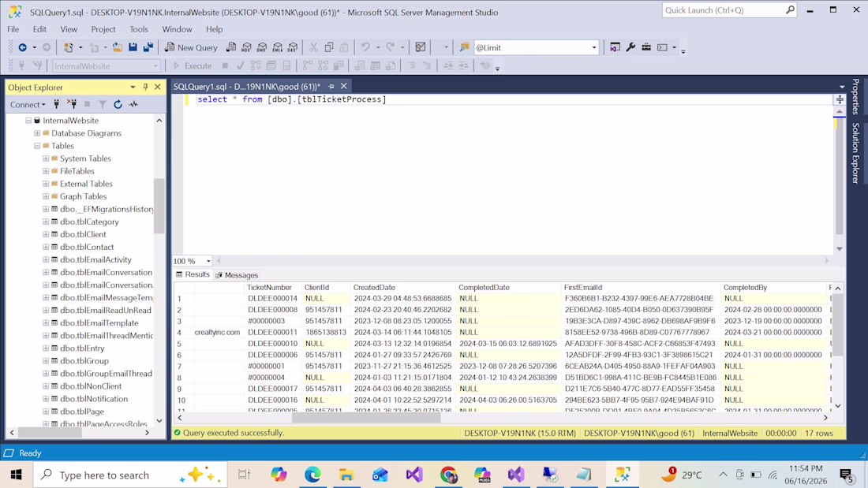The image size is (868, 488).
Task: Open the Project menu
Action: tap(103, 29)
